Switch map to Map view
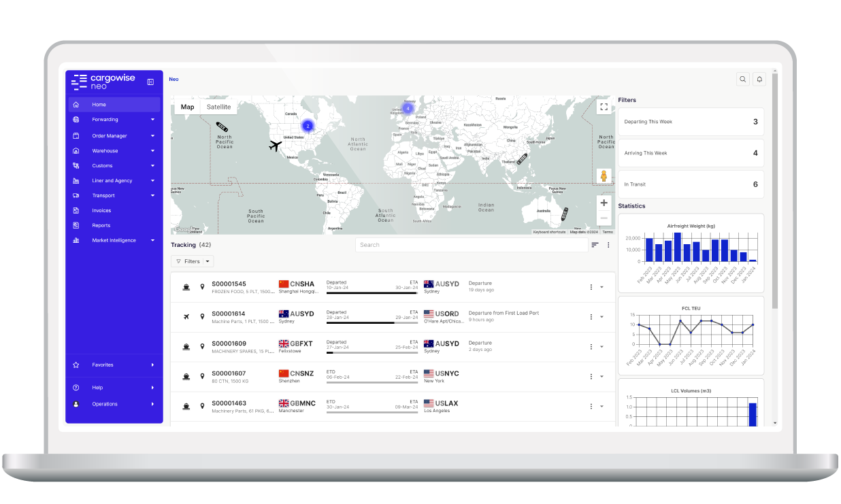 [x=188, y=107]
